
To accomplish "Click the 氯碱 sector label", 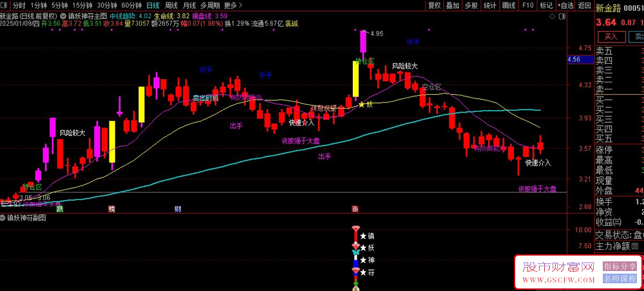I will pos(292,24).
